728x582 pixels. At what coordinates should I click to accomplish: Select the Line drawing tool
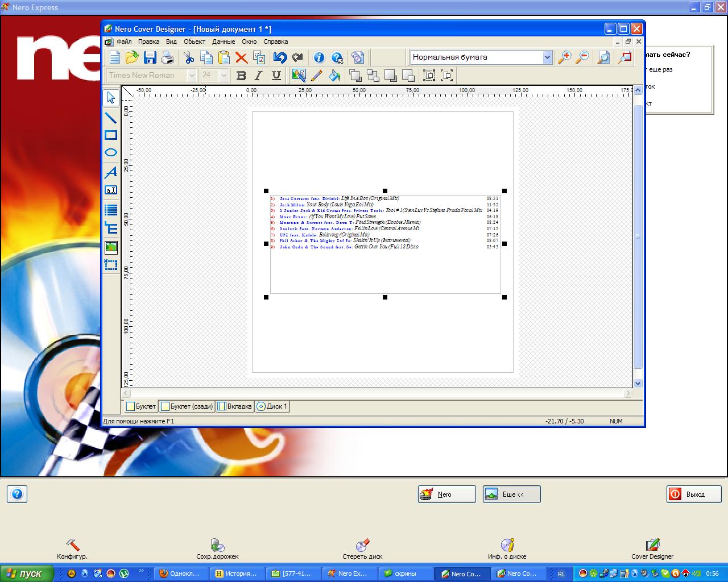click(111, 118)
